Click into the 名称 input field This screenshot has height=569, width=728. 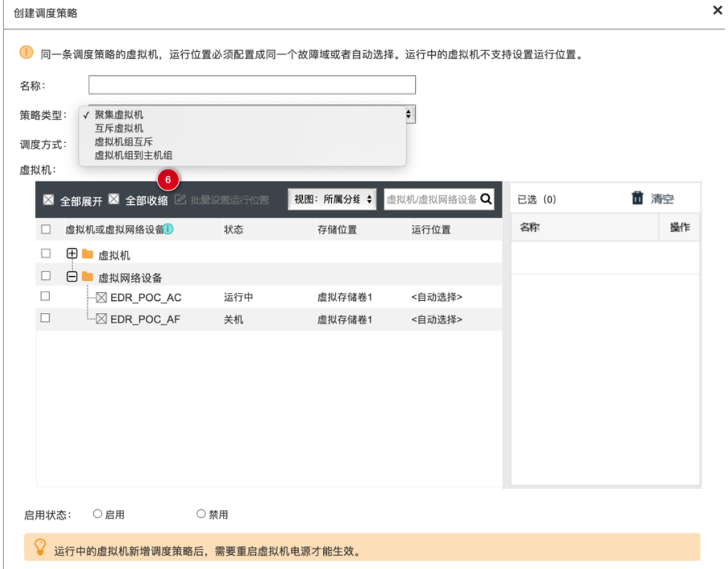tap(252, 85)
